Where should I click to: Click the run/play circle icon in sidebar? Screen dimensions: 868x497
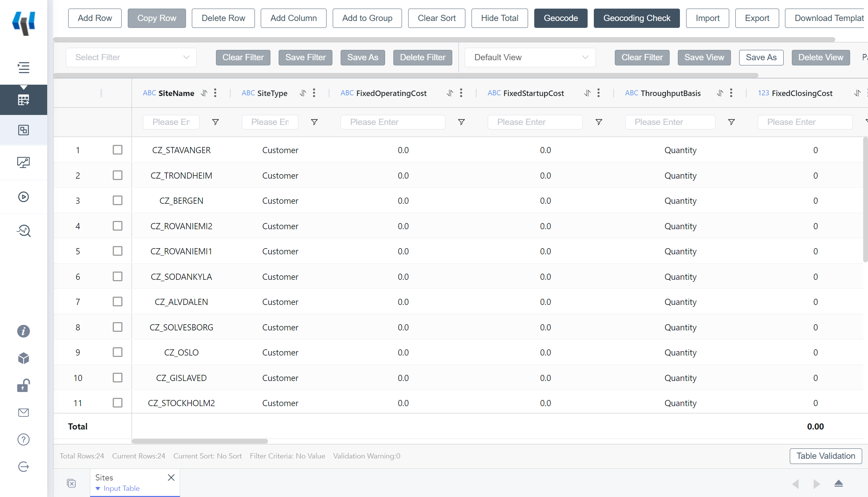point(23,197)
